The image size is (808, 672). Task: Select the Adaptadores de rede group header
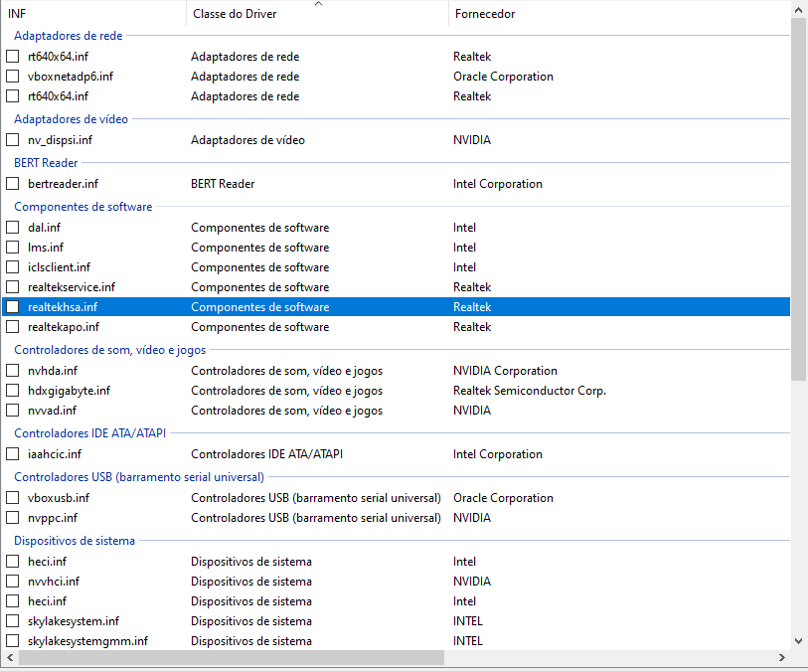[68, 36]
